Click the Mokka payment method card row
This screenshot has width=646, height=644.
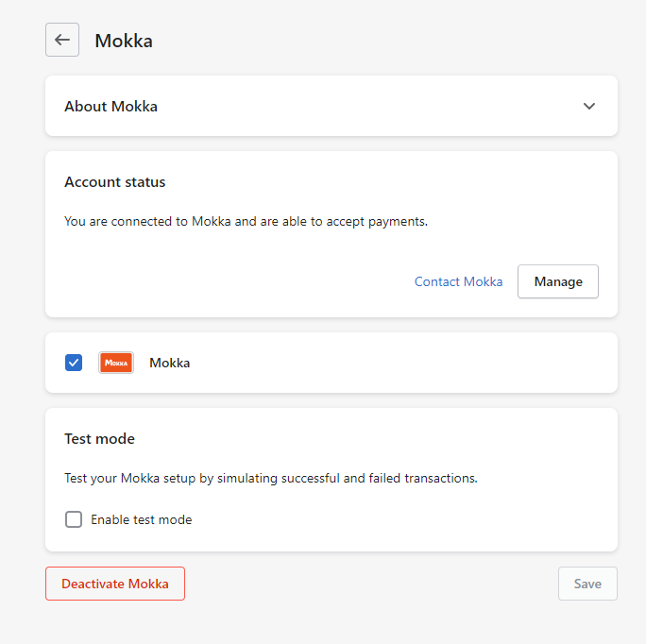click(397, 363)
